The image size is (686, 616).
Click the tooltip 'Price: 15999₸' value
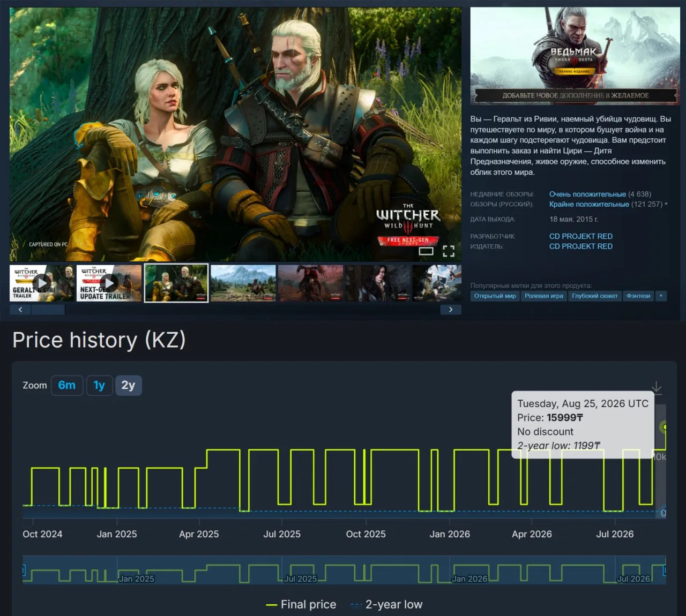pyautogui.click(x=550, y=417)
